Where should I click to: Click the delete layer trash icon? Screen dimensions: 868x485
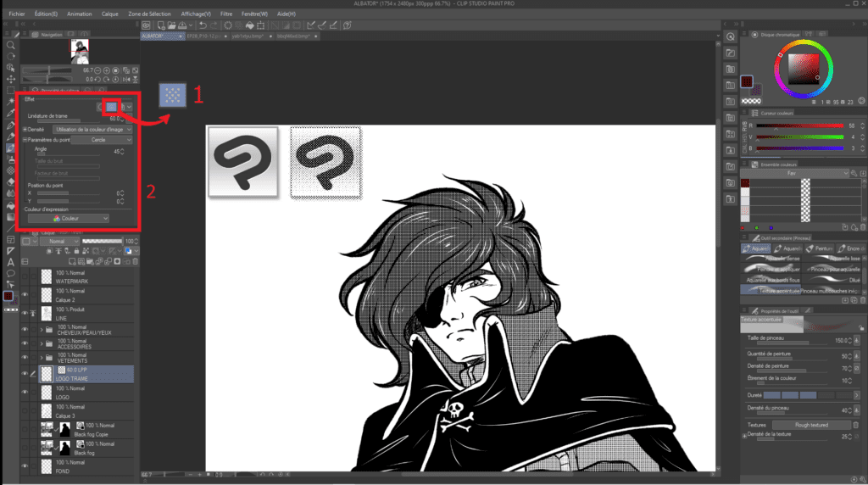tap(135, 261)
